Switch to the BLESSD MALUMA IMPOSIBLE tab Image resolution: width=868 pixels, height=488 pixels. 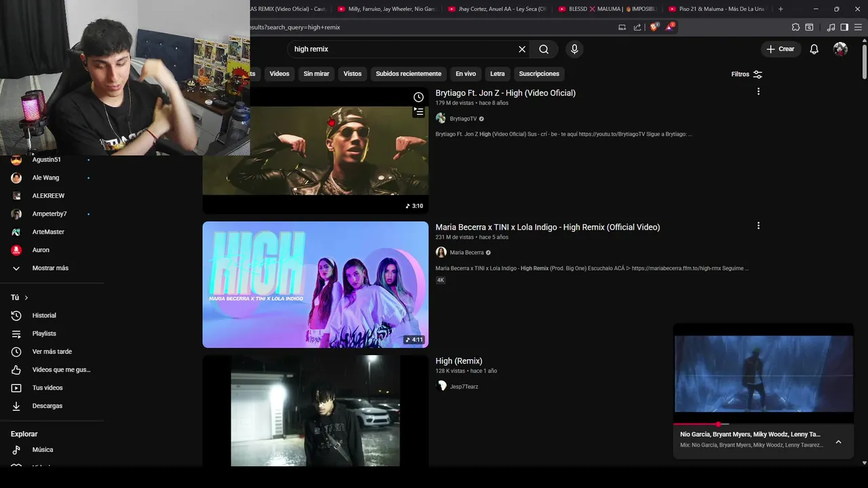point(607,9)
